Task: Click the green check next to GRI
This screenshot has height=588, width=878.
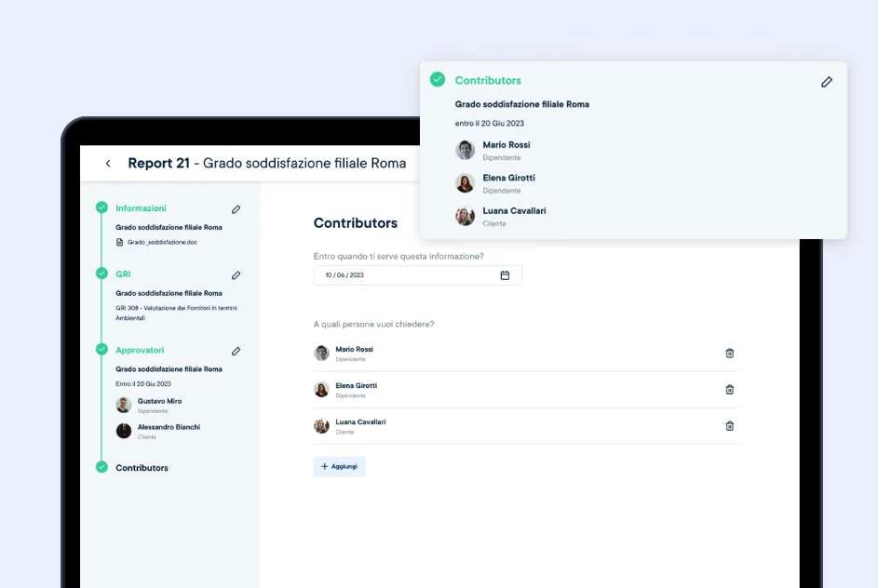Action: click(x=101, y=273)
